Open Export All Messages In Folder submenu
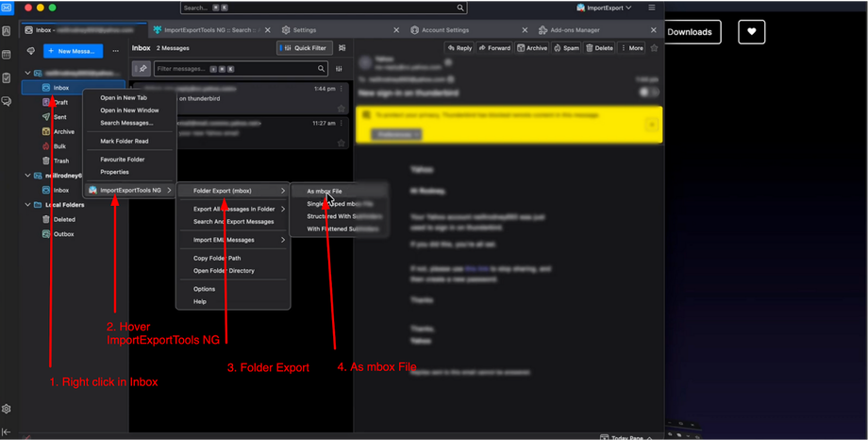Viewport: 868px width, 440px height. 233,209
